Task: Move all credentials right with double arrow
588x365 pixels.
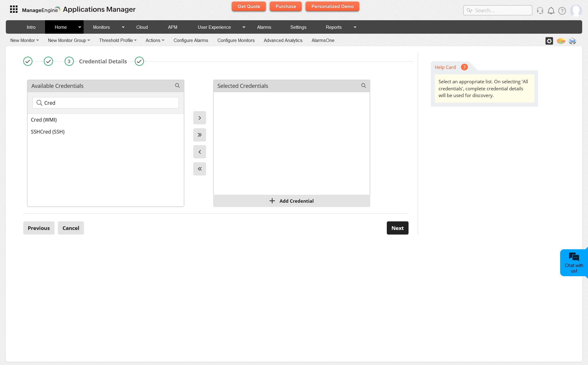Action: pos(200,135)
